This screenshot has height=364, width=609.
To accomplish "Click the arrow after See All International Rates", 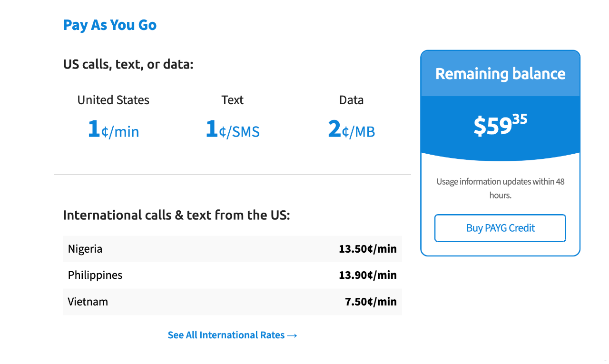I will coord(292,335).
